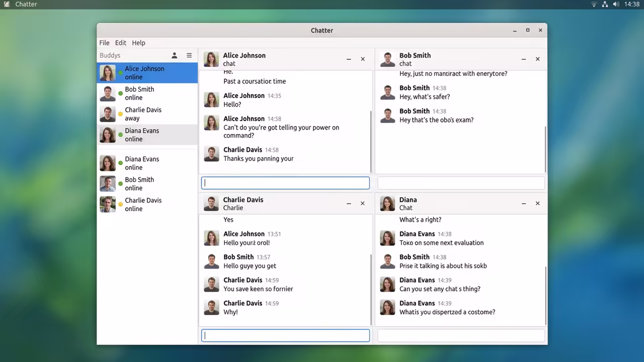Close the Alice Johnson chat pane

(x=363, y=59)
